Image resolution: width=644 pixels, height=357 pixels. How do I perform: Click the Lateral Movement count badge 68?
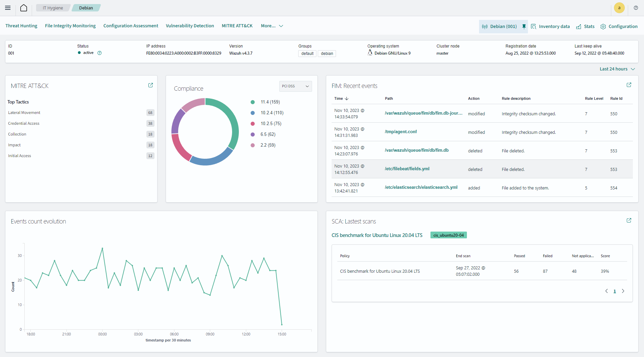(x=150, y=113)
